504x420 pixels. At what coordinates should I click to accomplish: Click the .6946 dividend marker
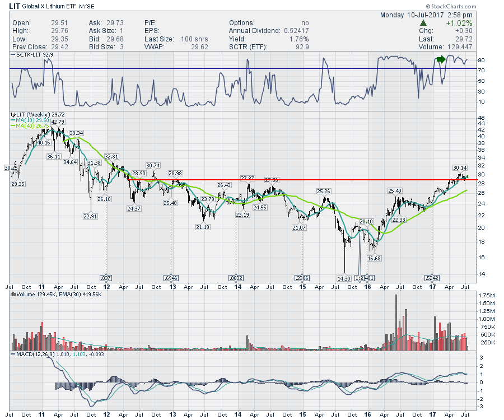171,278
